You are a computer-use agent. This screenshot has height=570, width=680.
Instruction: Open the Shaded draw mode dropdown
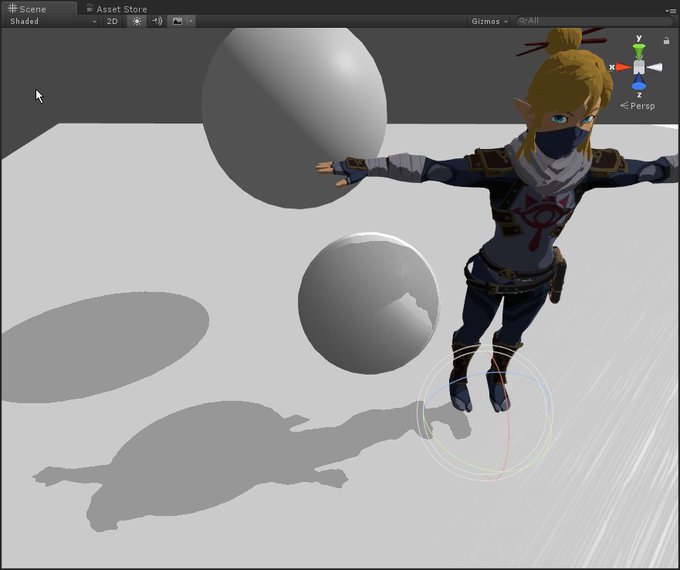click(53, 21)
